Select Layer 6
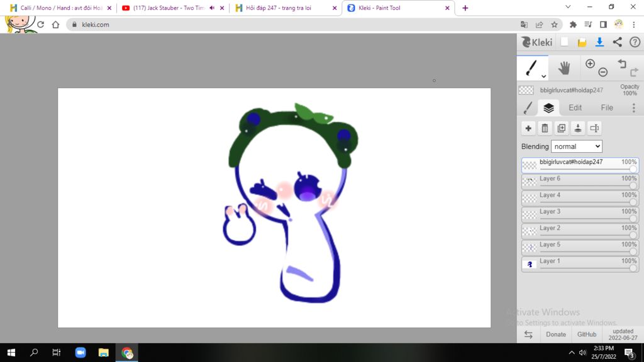The image size is (644, 362). coord(580,182)
